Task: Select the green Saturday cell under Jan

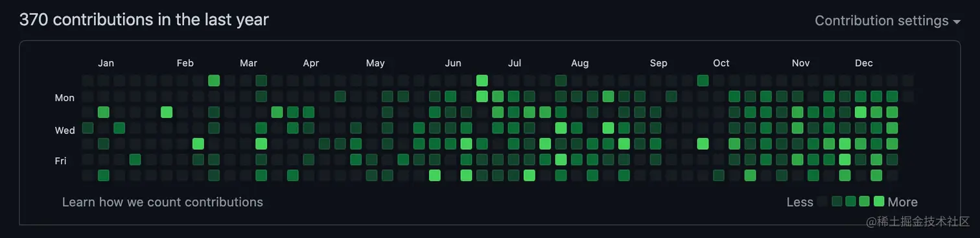Action: [104, 175]
